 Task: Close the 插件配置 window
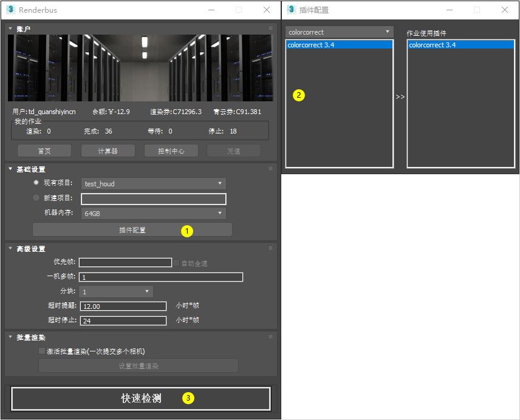(x=505, y=10)
